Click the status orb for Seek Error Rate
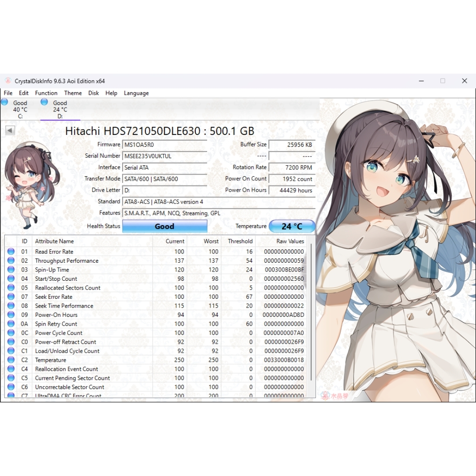The height and width of the screenshot is (476, 476). [11, 297]
